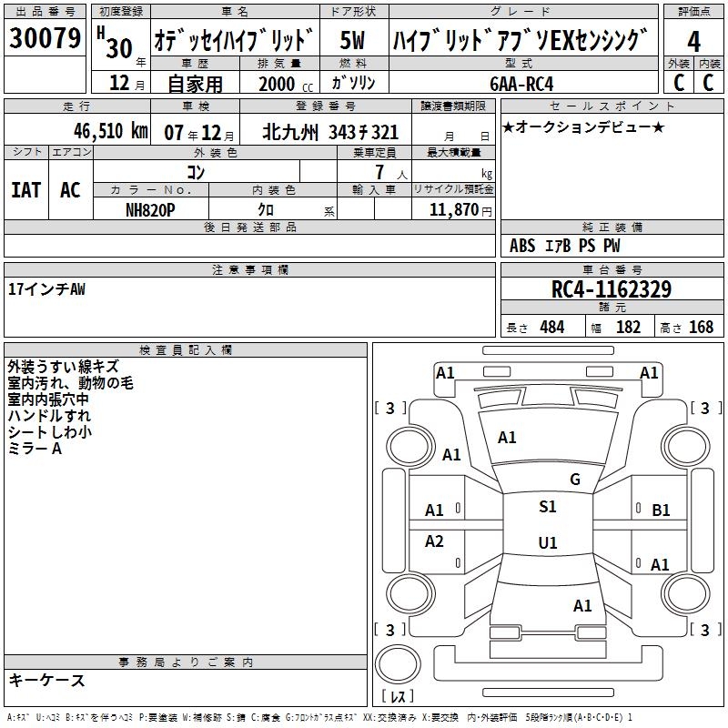Click the shift type IAT
The height and width of the screenshot is (728, 728).
point(26,190)
